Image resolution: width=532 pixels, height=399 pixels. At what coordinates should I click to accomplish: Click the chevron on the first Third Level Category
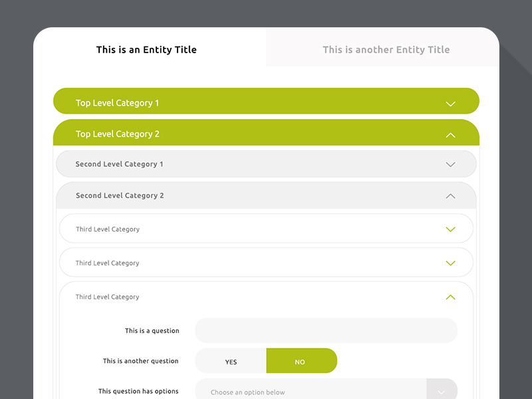tap(450, 227)
